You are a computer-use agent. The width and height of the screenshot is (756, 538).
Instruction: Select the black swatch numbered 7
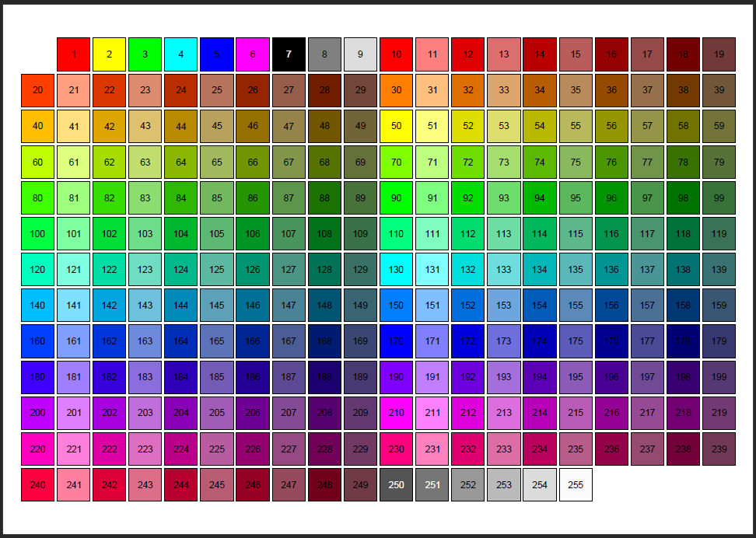[288, 54]
